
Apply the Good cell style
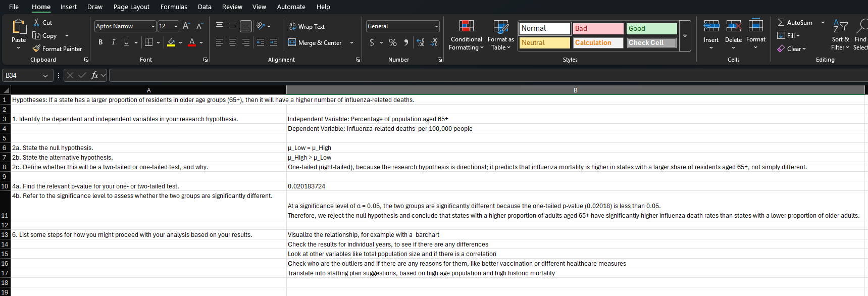click(x=652, y=28)
